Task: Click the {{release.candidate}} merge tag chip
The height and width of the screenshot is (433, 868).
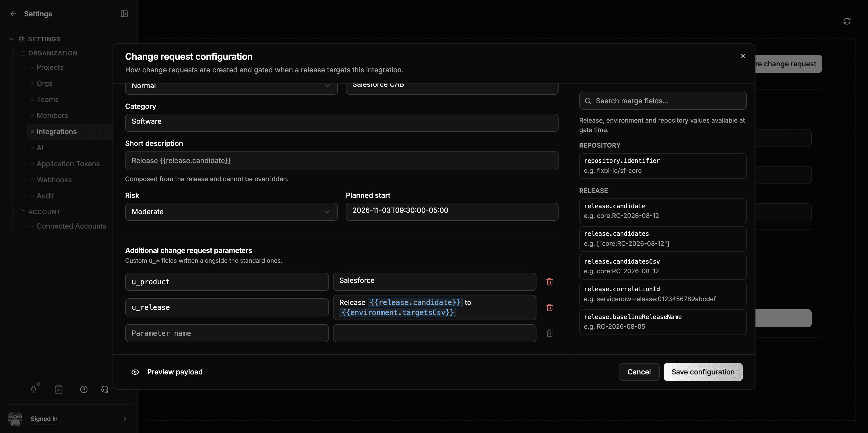Action: pos(415,302)
